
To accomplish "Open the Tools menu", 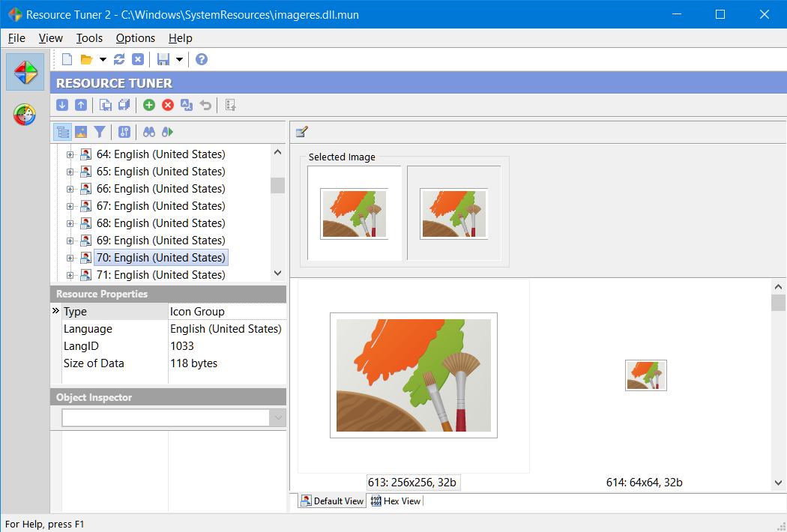I will tap(89, 38).
